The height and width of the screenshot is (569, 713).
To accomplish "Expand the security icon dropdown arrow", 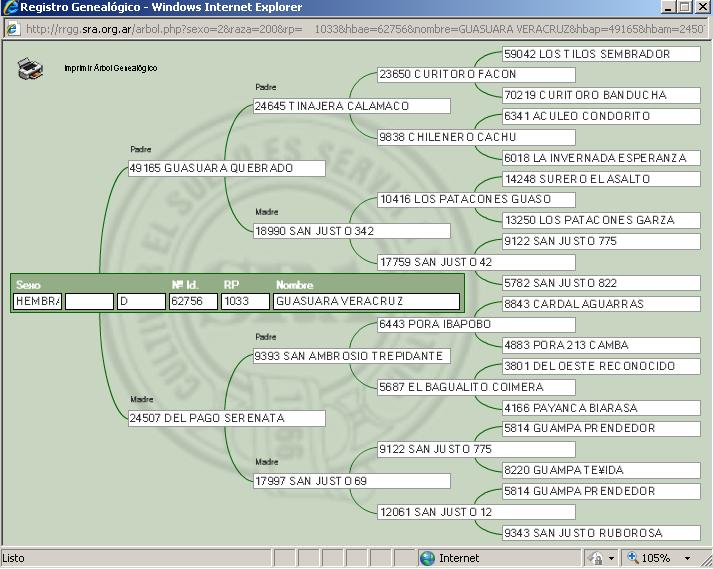I will tap(610, 558).
